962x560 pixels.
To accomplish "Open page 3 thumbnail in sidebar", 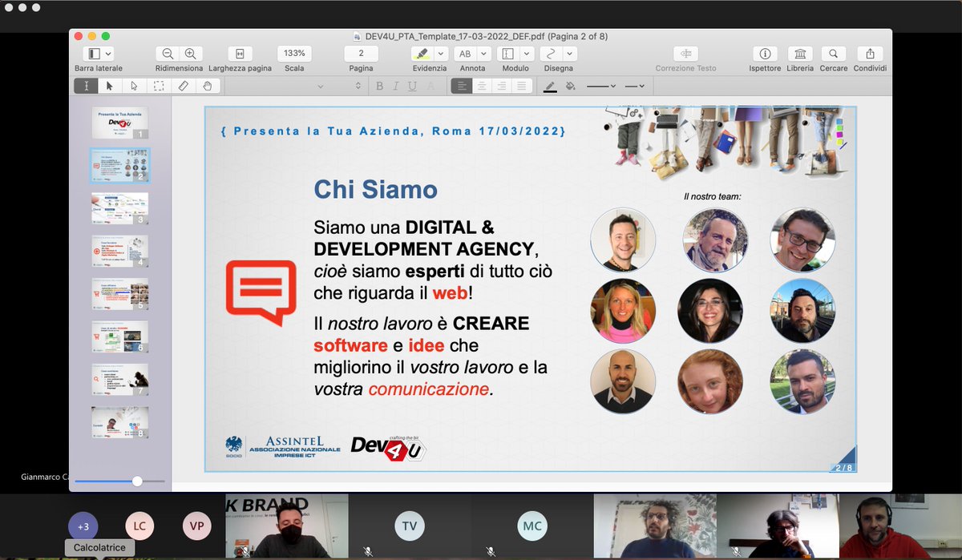I will [120, 208].
